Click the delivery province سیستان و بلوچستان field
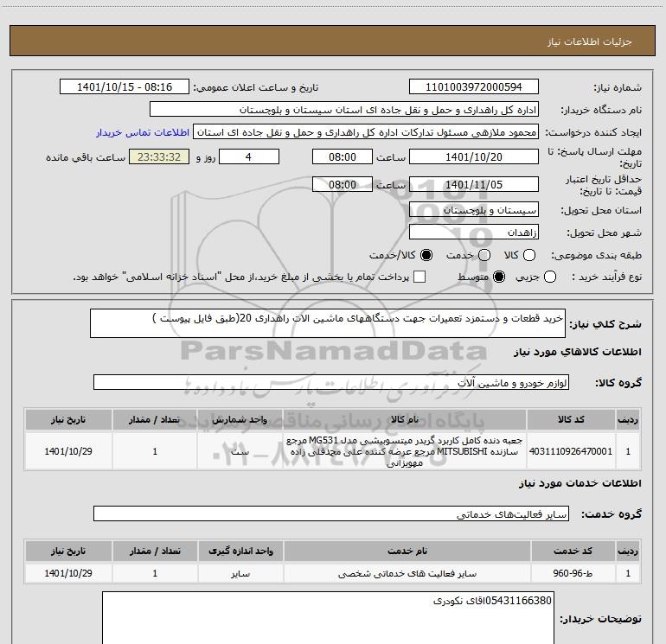Viewport: 666px width, 644px height. click(x=474, y=209)
